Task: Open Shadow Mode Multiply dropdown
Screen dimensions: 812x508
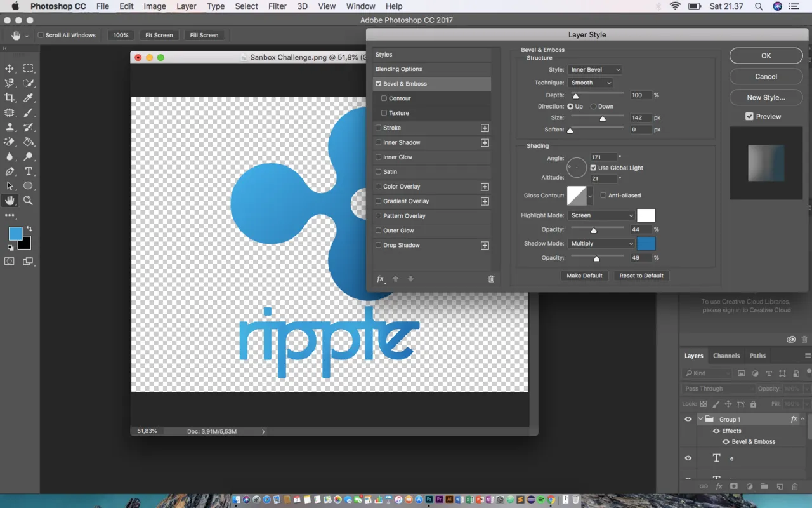Action: click(601, 243)
